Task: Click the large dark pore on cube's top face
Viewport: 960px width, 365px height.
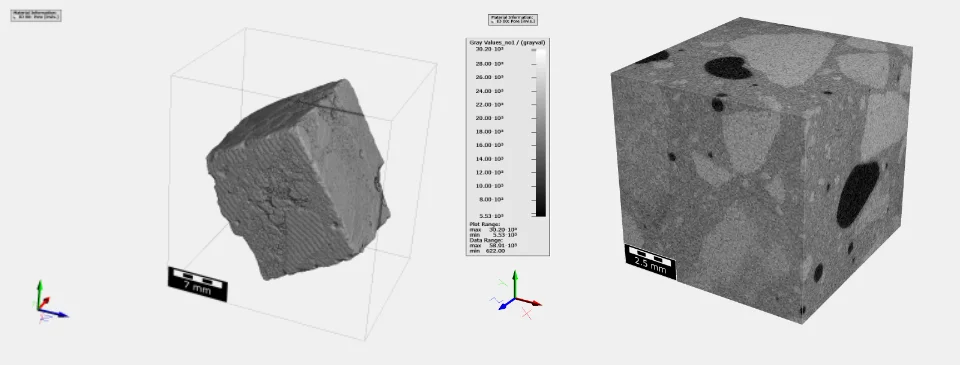Action: coord(729,67)
